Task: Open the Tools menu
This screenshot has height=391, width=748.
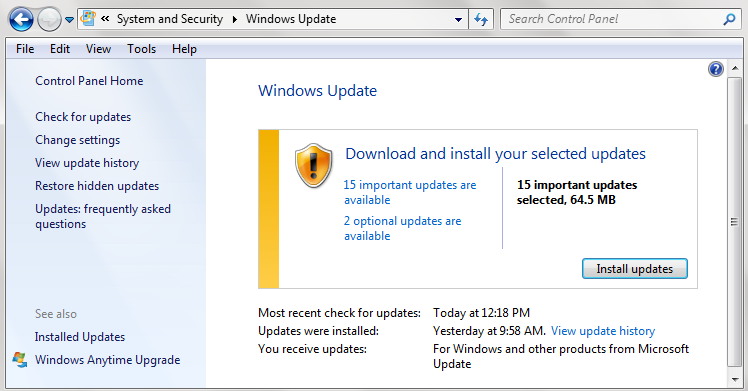Action: coord(141,49)
